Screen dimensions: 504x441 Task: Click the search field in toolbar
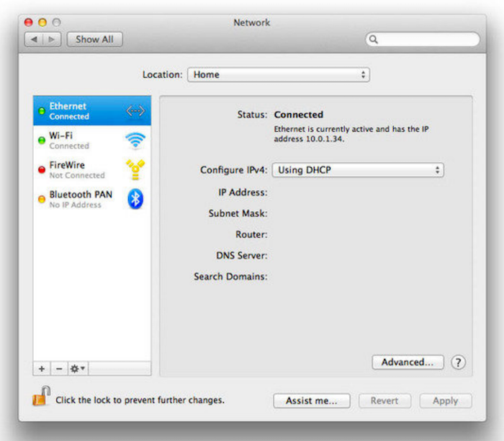[x=423, y=40]
